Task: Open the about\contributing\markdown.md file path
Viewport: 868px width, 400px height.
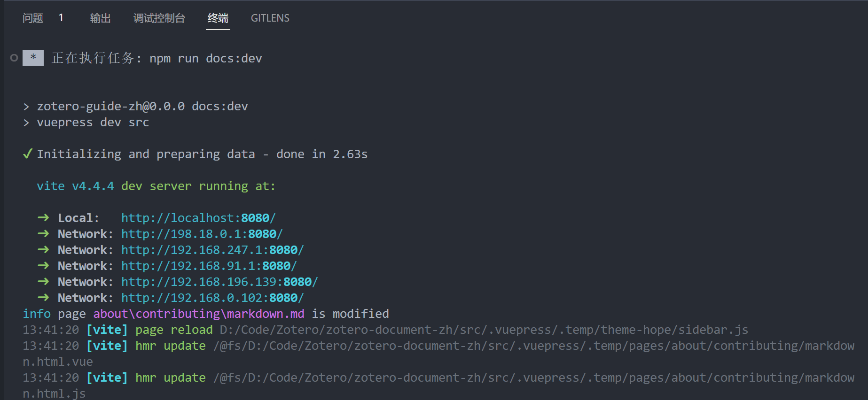Action: pos(199,314)
